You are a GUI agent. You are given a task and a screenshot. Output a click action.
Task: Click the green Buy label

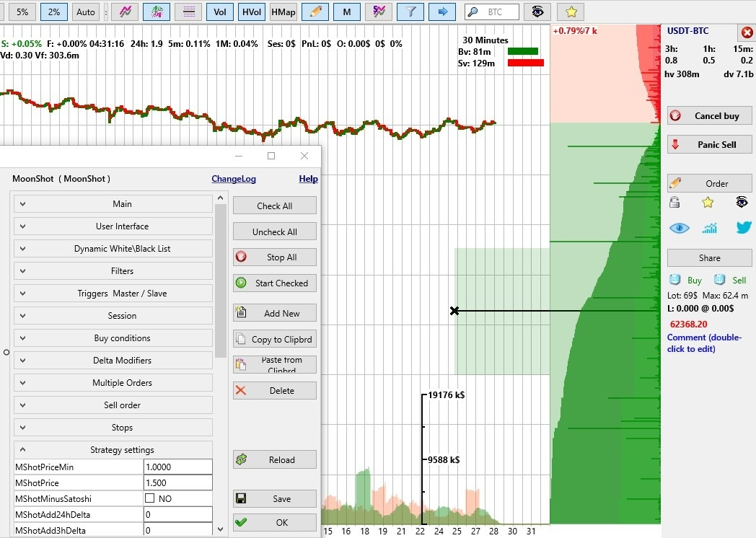[x=694, y=281]
